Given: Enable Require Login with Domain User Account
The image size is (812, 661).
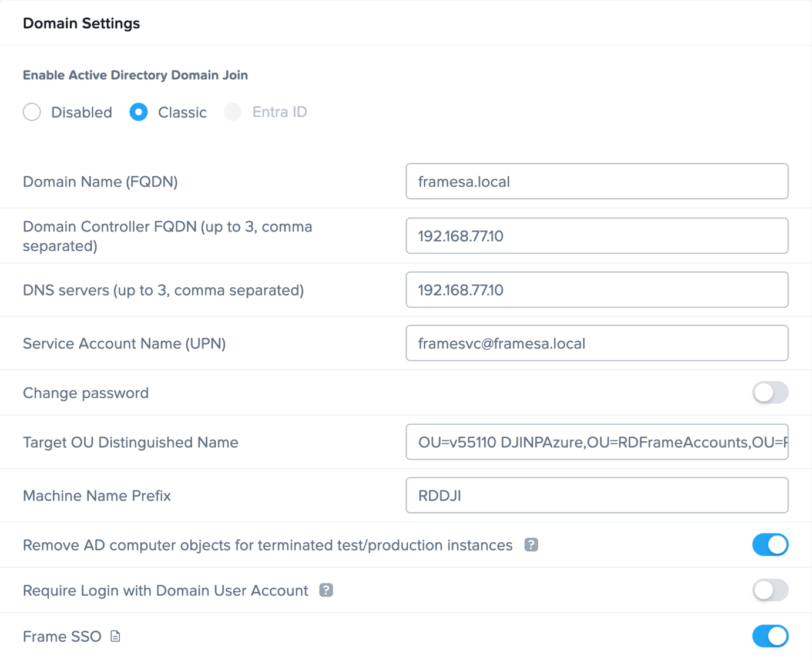Looking at the screenshot, I should [770, 590].
